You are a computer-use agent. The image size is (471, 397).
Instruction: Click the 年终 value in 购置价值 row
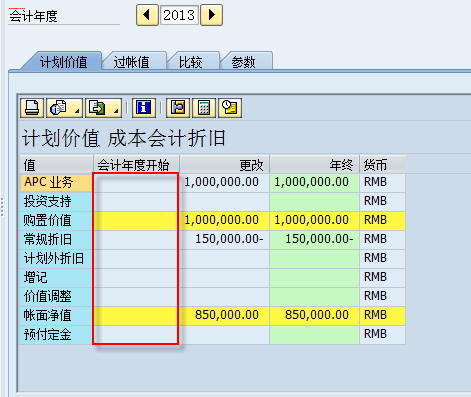314,220
